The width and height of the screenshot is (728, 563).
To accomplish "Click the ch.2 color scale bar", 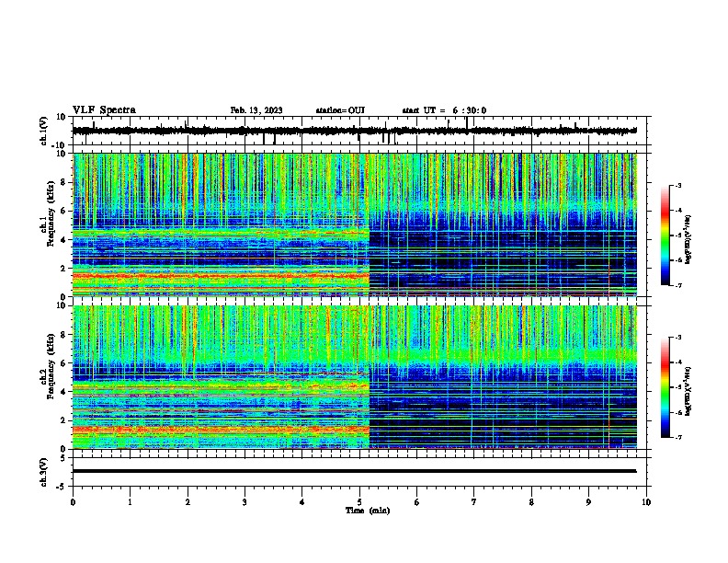I will coord(665,387).
